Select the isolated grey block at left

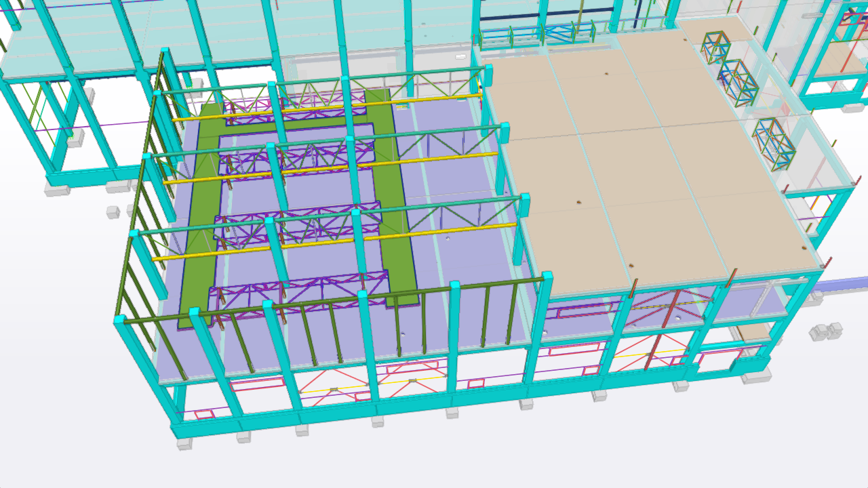coord(113,212)
